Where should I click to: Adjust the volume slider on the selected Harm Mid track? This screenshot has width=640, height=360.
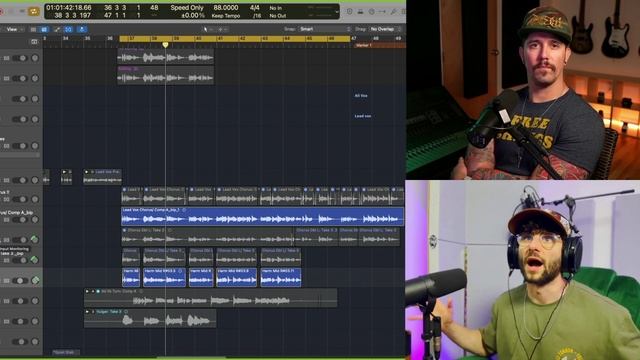click(20, 280)
